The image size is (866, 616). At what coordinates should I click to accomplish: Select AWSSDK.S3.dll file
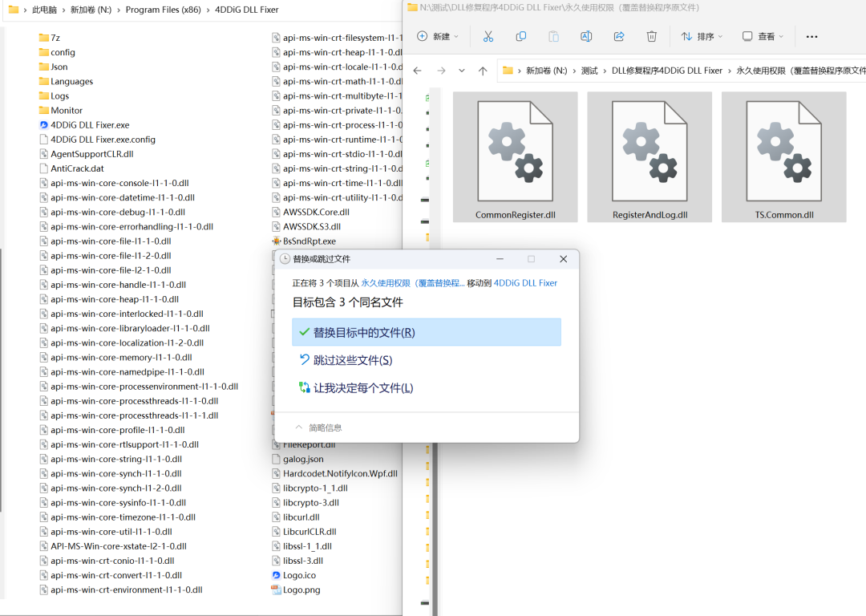click(x=306, y=226)
